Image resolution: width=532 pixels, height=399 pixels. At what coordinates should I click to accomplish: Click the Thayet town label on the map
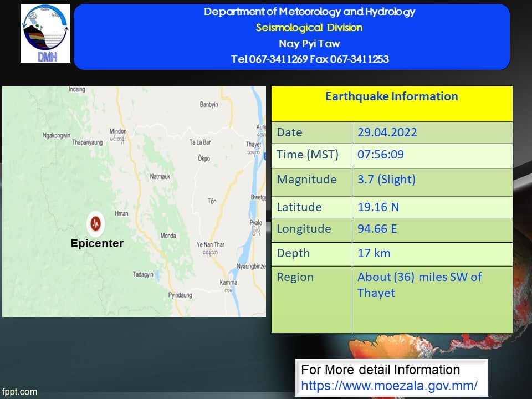click(x=253, y=145)
